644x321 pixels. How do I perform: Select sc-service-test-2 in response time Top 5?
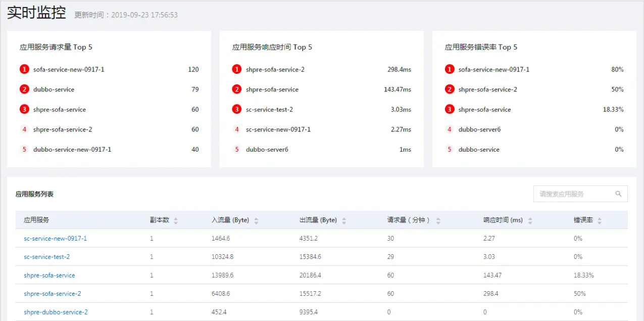click(x=269, y=109)
